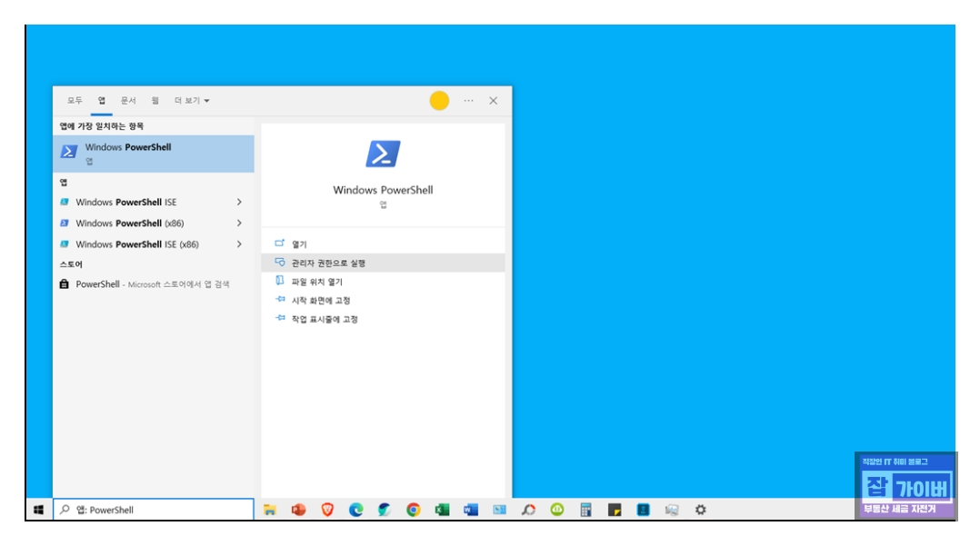Launch Brave browser from the taskbar
This screenshot has width=980, height=546.
point(327,510)
